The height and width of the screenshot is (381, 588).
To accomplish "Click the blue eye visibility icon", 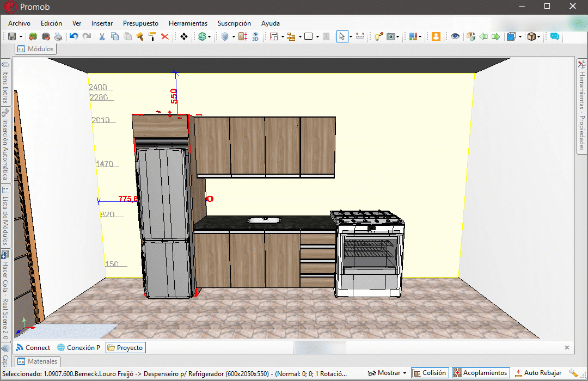I will point(455,36).
